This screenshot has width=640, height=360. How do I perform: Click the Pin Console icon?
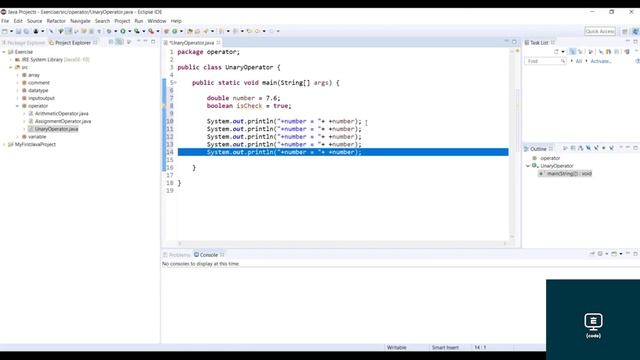click(x=592, y=253)
